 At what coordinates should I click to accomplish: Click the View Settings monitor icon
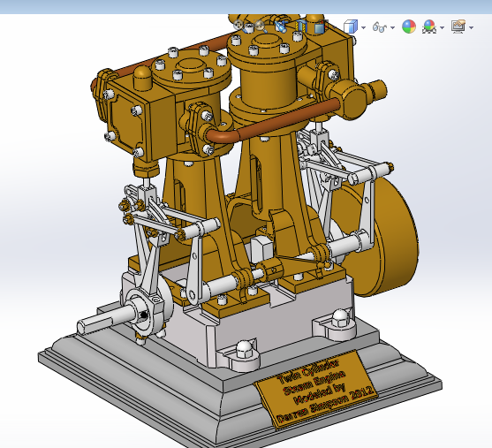coord(458,27)
